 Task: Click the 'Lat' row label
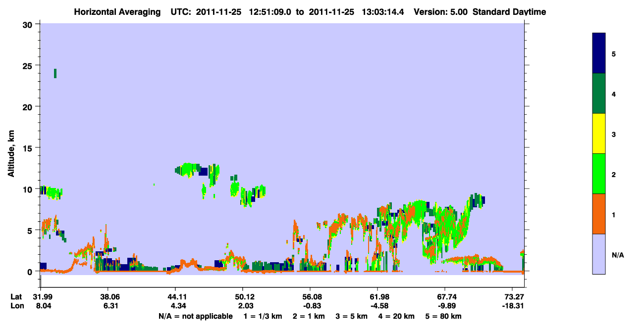tap(16, 297)
